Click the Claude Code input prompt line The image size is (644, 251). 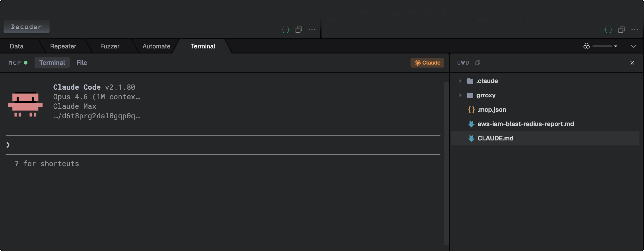click(100, 145)
